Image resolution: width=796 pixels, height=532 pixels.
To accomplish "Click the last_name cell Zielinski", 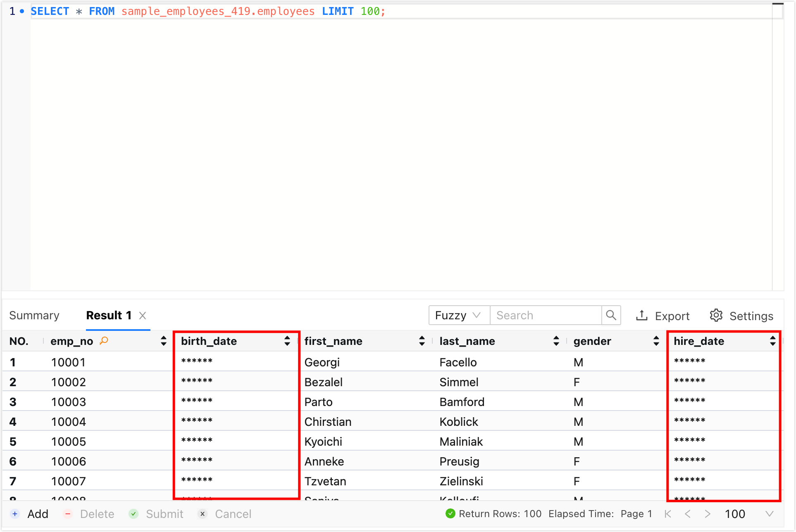I will (461, 481).
